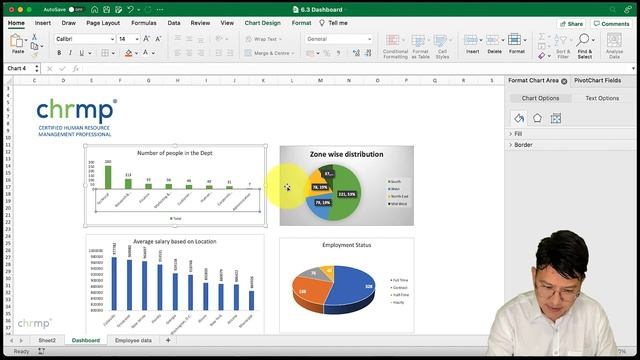The image size is (640, 360).
Task: Switch to PivotChart Fields pane tab
Action: [x=597, y=80]
